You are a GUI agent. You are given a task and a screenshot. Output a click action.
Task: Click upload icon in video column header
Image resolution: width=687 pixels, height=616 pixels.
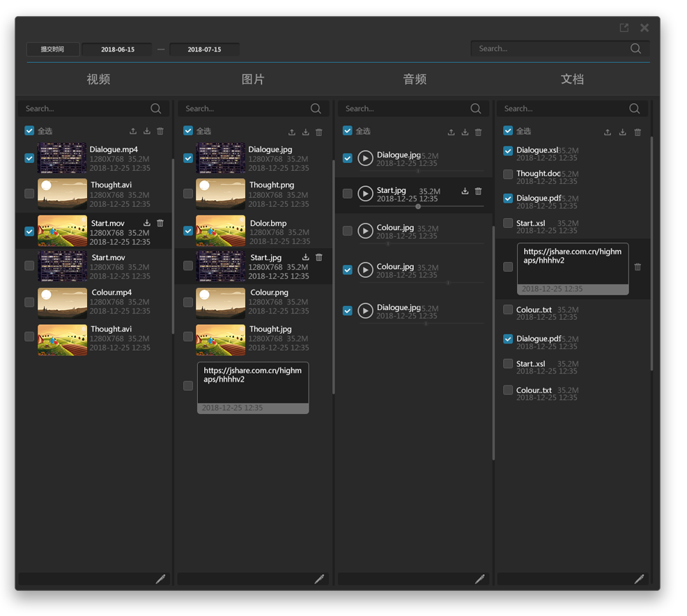[x=133, y=131]
